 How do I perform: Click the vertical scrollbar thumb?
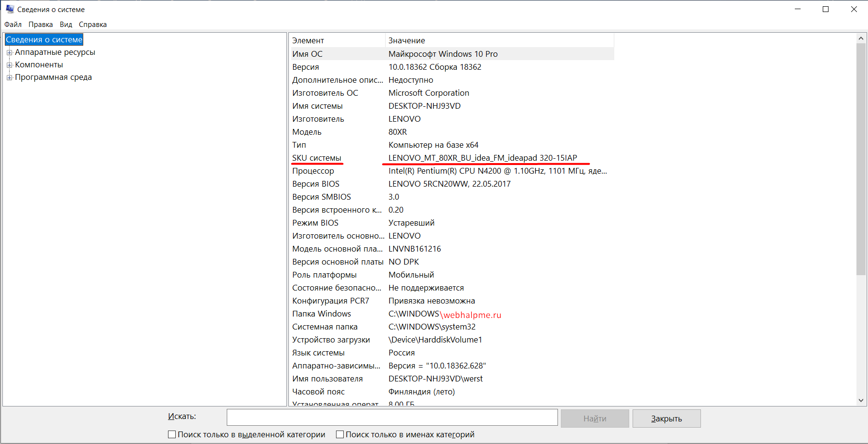(861, 159)
